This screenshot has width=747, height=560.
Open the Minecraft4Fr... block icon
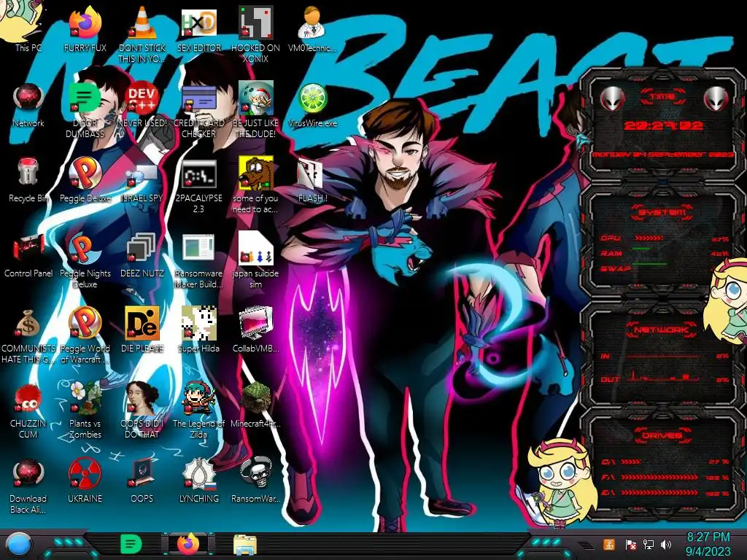(x=255, y=405)
